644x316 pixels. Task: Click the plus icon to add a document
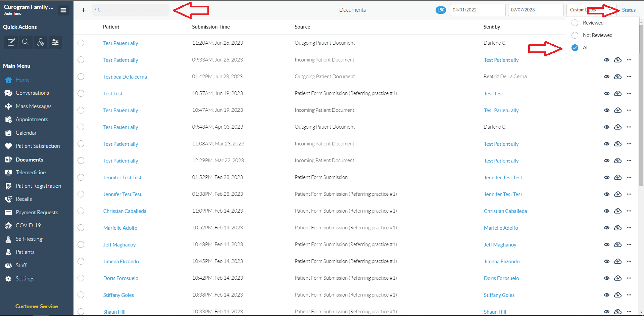[x=83, y=10]
